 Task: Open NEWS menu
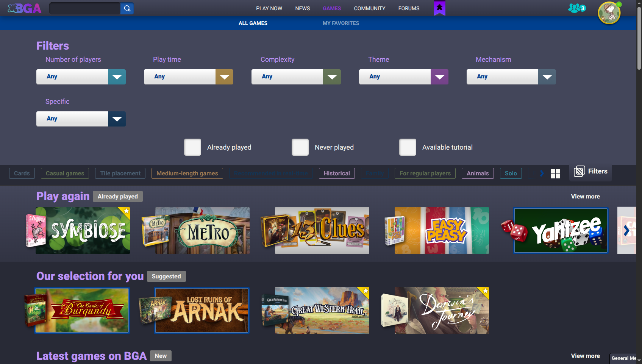click(303, 8)
